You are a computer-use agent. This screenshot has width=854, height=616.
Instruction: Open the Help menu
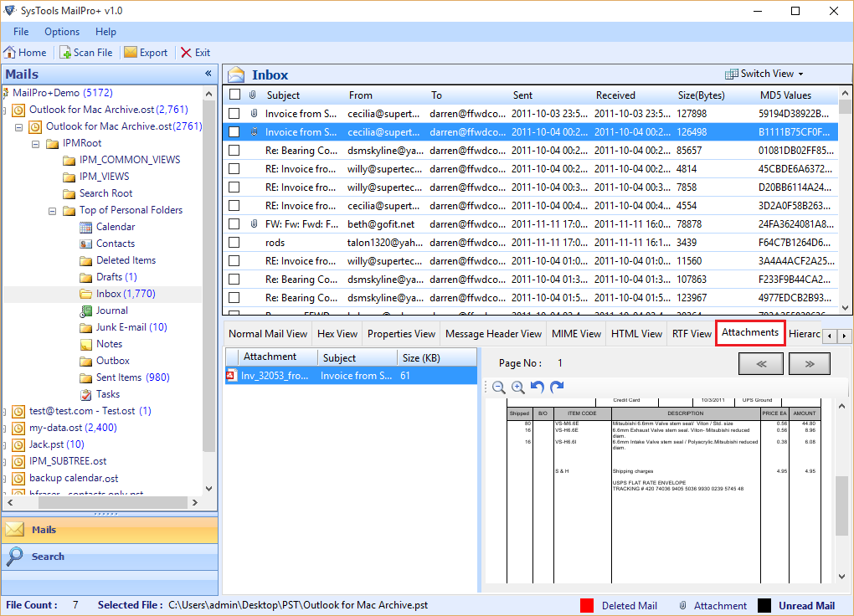[x=105, y=32]
